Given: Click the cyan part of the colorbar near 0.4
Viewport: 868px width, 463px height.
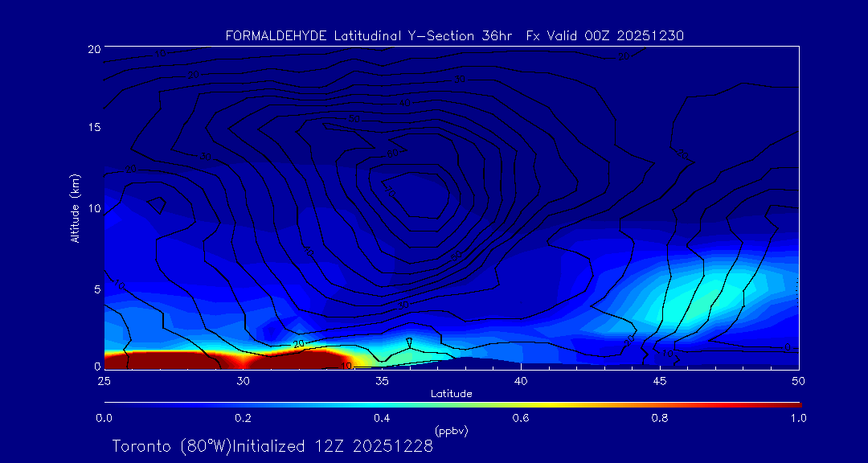Looking at the screenshot, I should point(382,404).
